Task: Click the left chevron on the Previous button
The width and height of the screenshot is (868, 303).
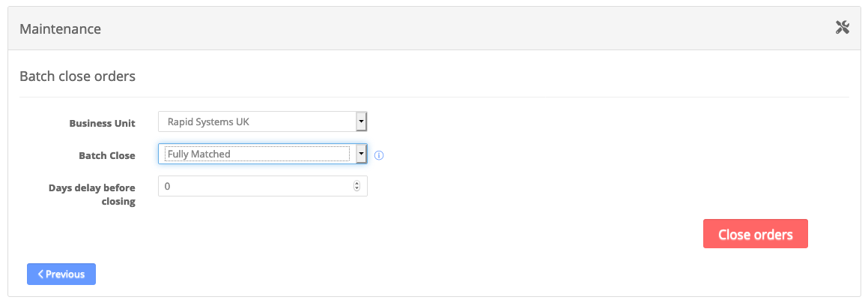Action: [x=40, y=274]
